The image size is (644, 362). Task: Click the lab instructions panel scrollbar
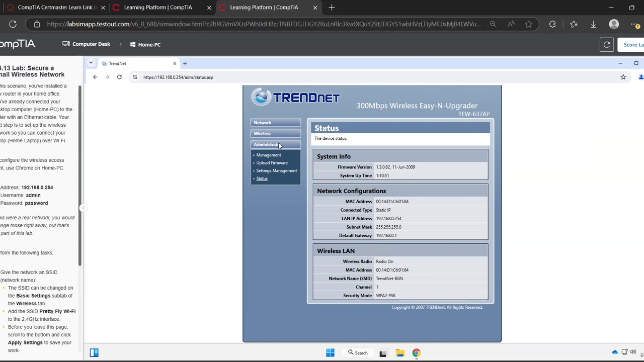[79, 175]
